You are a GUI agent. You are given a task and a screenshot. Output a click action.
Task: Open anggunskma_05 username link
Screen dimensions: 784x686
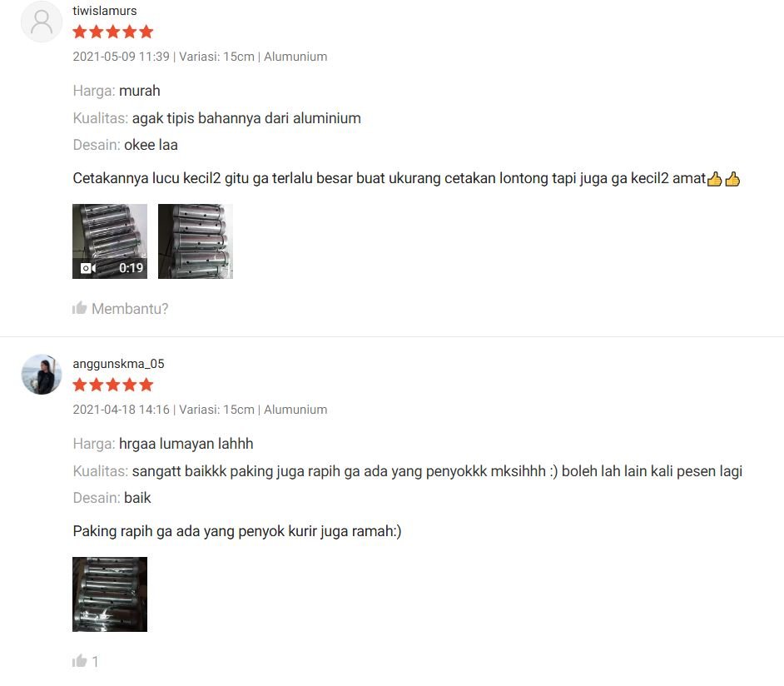click(118, 364)
